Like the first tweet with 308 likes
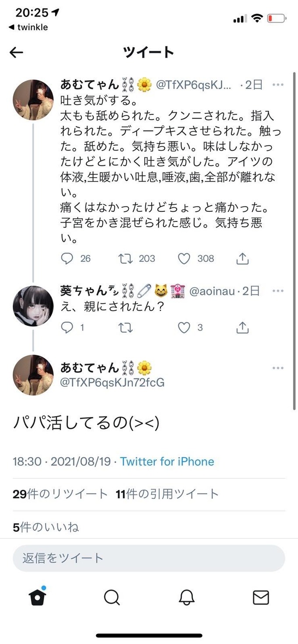 pos(184,259)
